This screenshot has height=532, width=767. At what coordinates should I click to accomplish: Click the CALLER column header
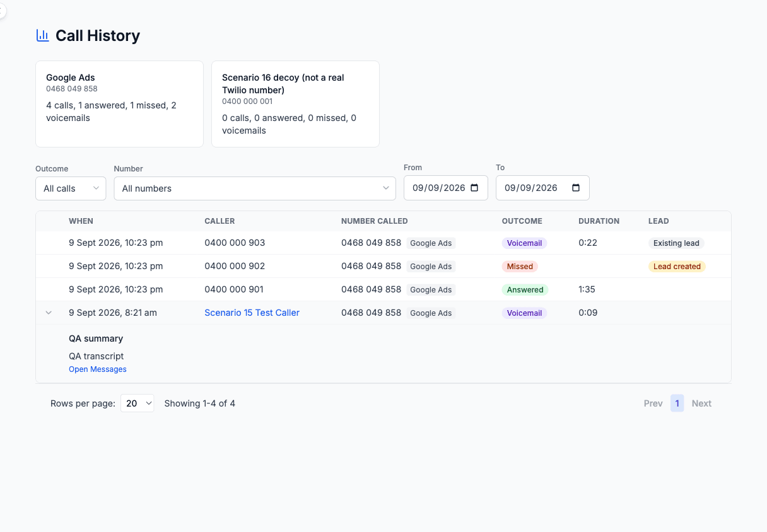(220, 221)
